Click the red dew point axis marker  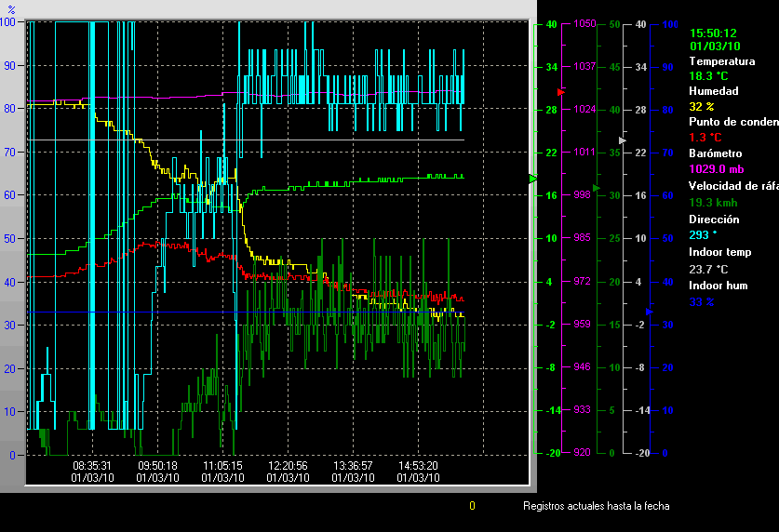click(560, 92)
